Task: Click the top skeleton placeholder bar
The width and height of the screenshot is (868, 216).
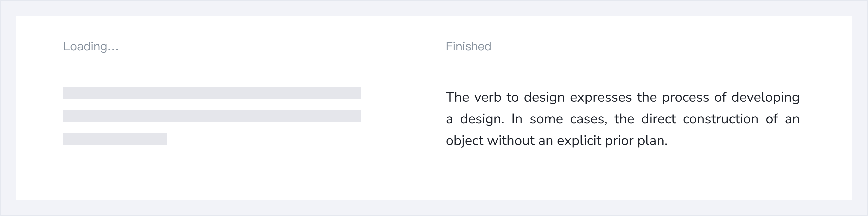Action: [x=212, y=93]
